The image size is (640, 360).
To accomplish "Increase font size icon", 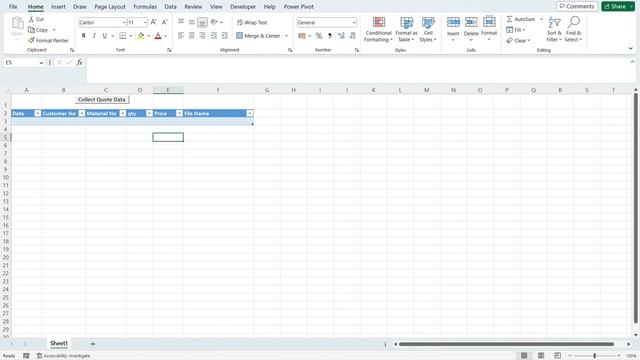I will pos(153,22).
